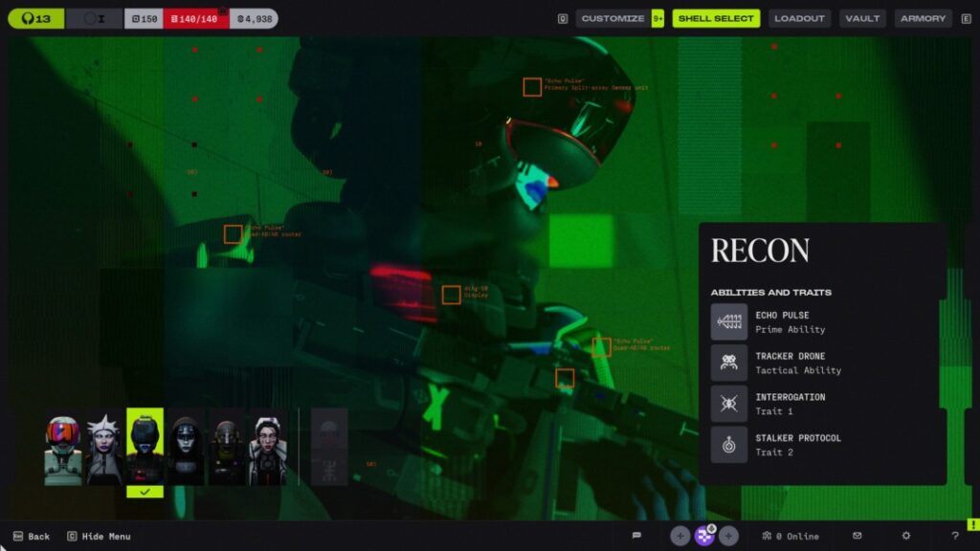Open the Armory tab
Viewport: 980px width, 551px height.
[x=923, y=19]
